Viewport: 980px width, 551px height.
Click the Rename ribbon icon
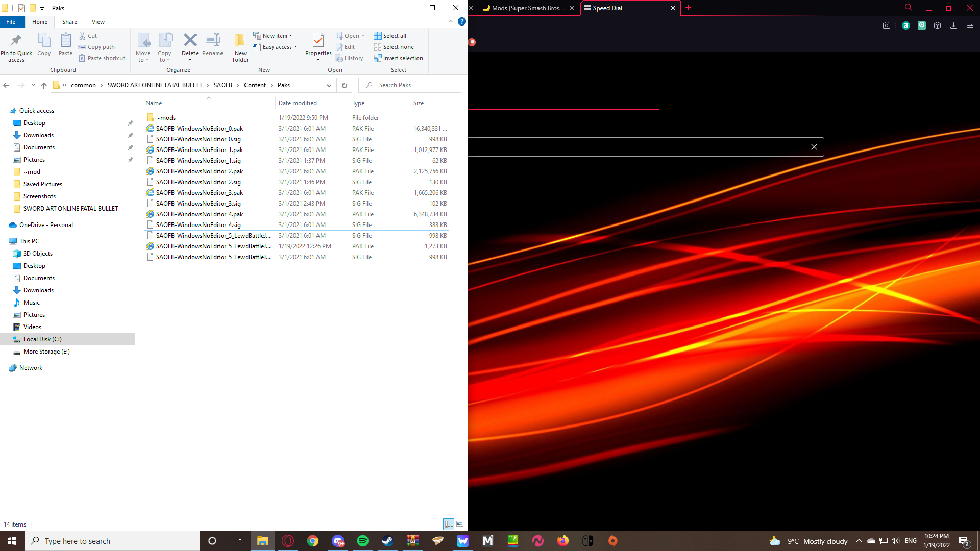pyautogui.click(x=212, y=44)
